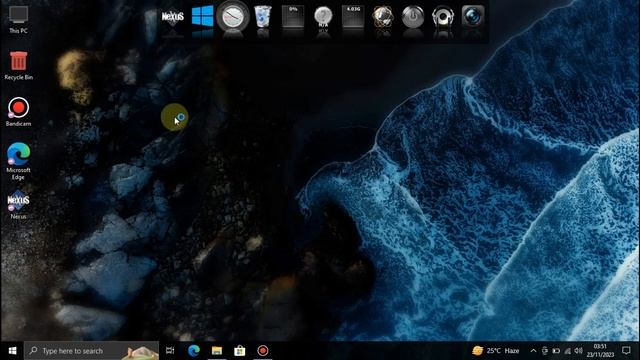Open Bandicam from the taskbar
The width and height of the screenshot is (640, 360).
[x=262, y=351]
